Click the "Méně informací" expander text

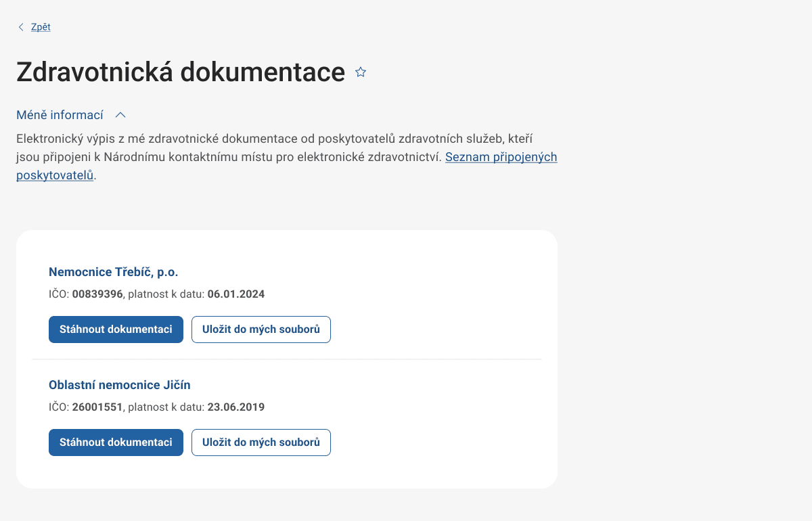tap(60, 115)
